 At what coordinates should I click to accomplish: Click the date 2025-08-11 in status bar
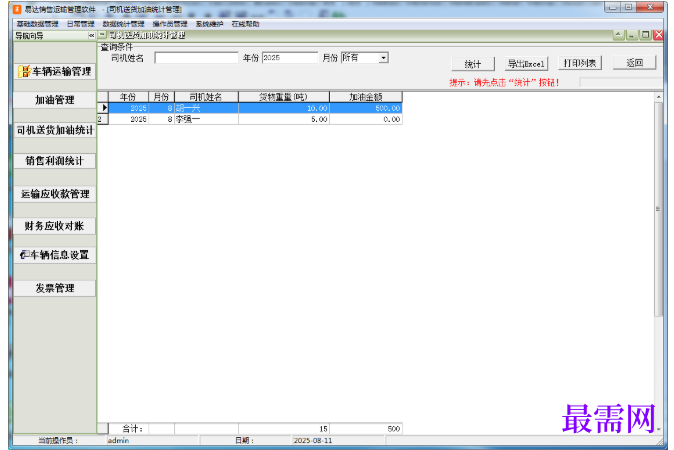coord(313,441)
